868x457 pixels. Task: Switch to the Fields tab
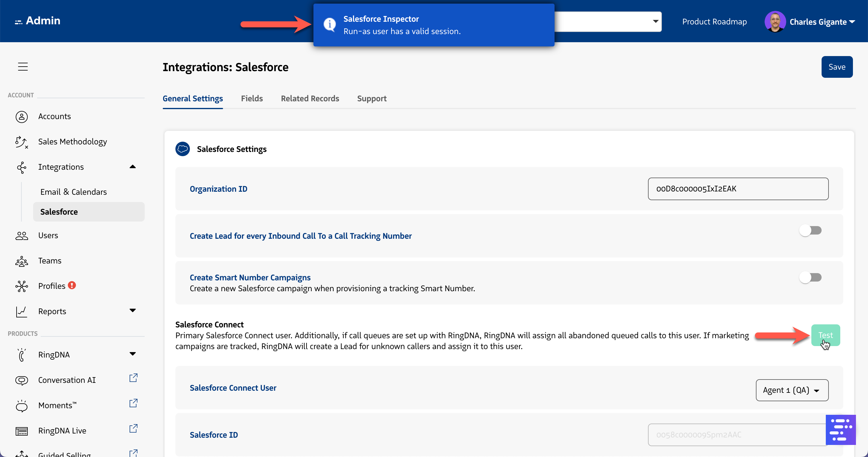coord(252,98)
